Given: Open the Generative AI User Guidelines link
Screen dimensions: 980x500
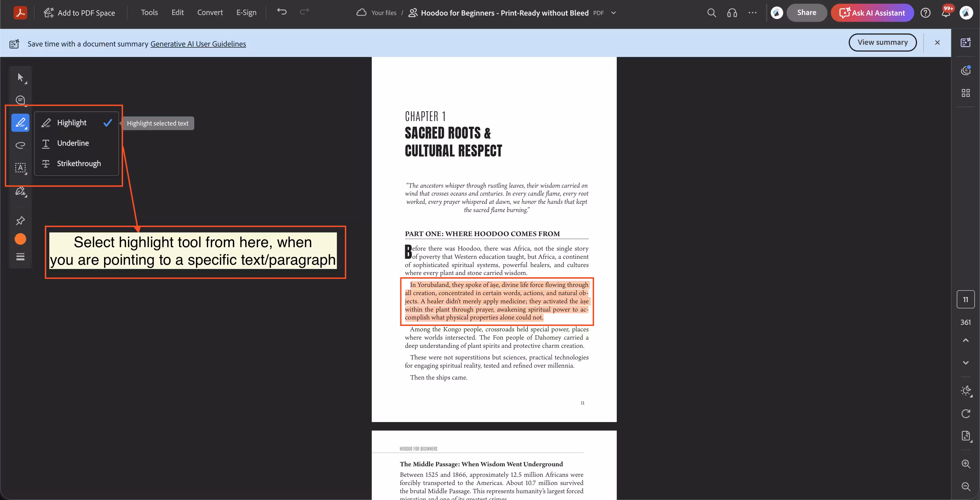Looking at the screenshot, I should pos(198,44).
